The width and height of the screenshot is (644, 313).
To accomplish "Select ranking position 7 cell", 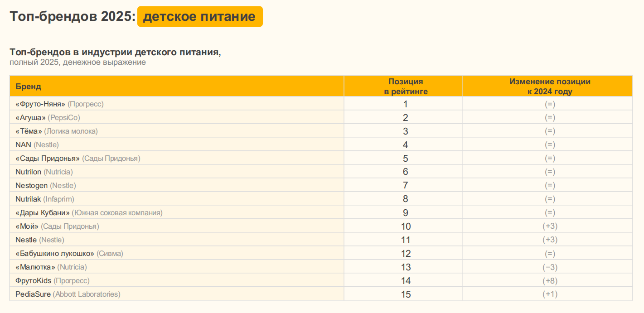I will click(x=403, y=185).
